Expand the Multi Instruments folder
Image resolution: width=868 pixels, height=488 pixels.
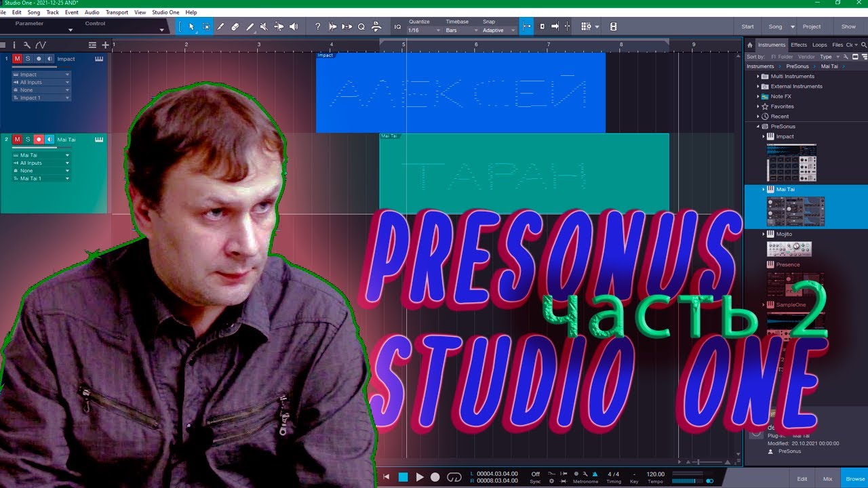(759, 77)
